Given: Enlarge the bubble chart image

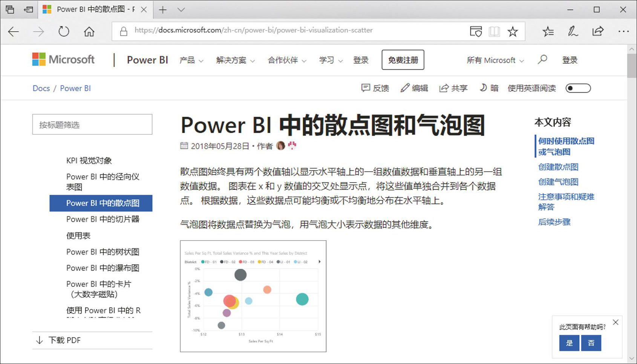Looking at the screenshot, I should point(253,296).
